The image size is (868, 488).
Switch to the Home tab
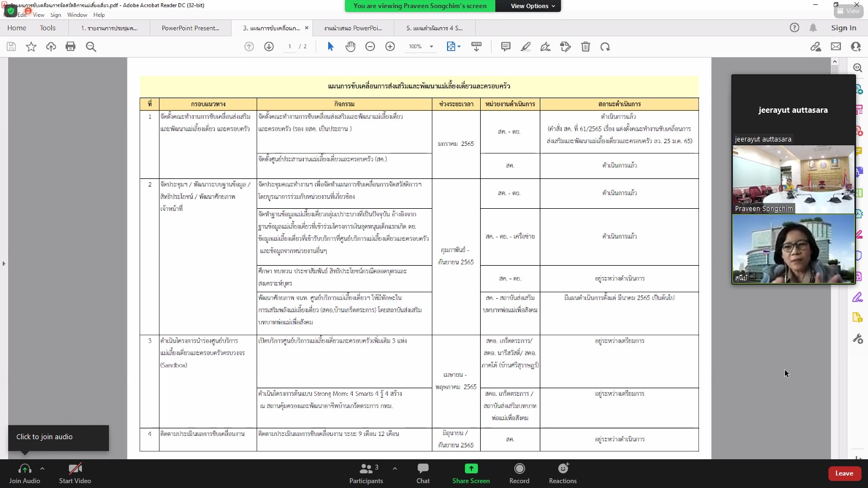coord(17,28)
